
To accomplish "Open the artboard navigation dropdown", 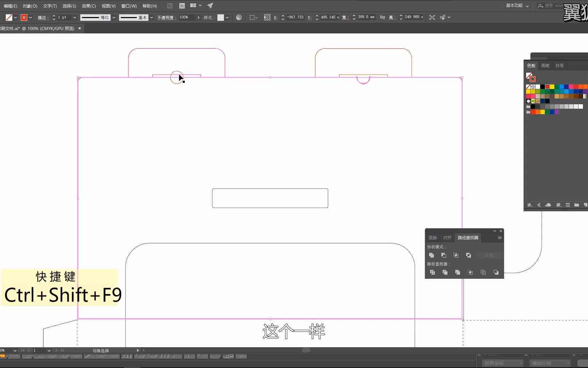I will coord(49,350).
